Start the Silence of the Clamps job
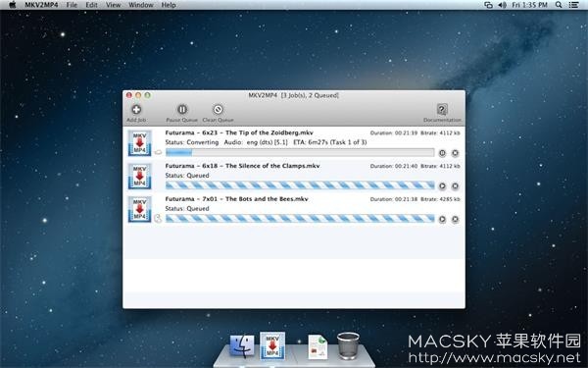 click(443, 185)
